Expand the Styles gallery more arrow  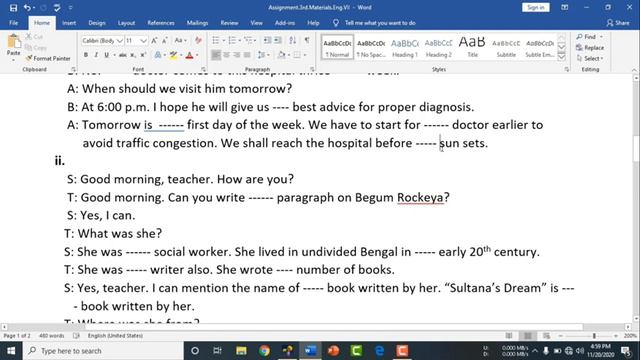pyautogui.click(x=562, y=58)
